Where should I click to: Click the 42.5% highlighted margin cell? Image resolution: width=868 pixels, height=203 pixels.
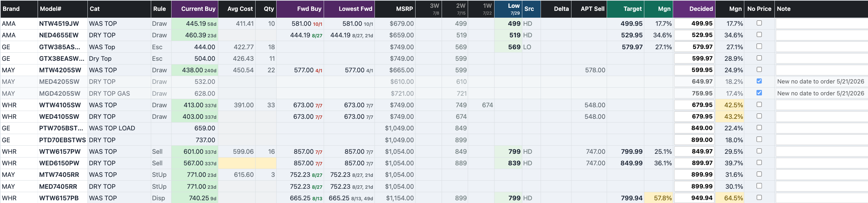[730, 105]
